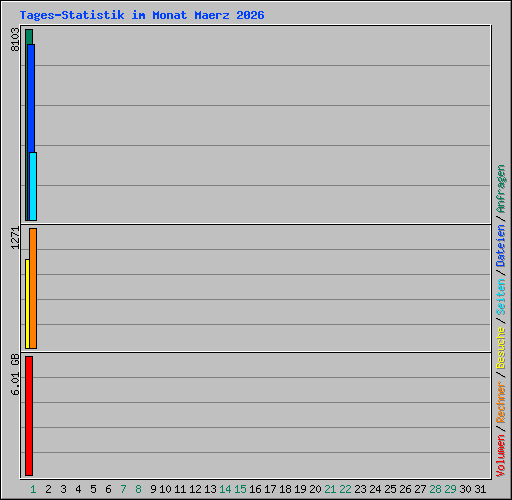Click day 26 on the x-axis
The image size is (512, 500).
(x=405, y=489)
